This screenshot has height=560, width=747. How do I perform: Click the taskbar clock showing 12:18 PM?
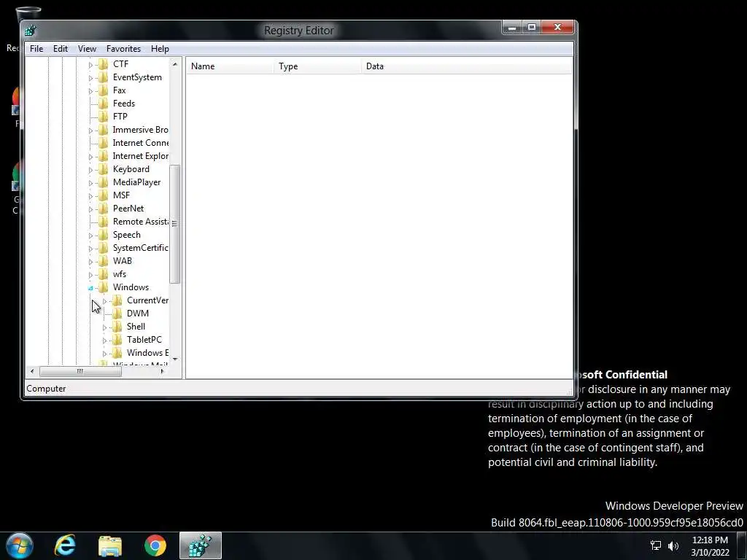pyautogui.click(x=710, y=545)
